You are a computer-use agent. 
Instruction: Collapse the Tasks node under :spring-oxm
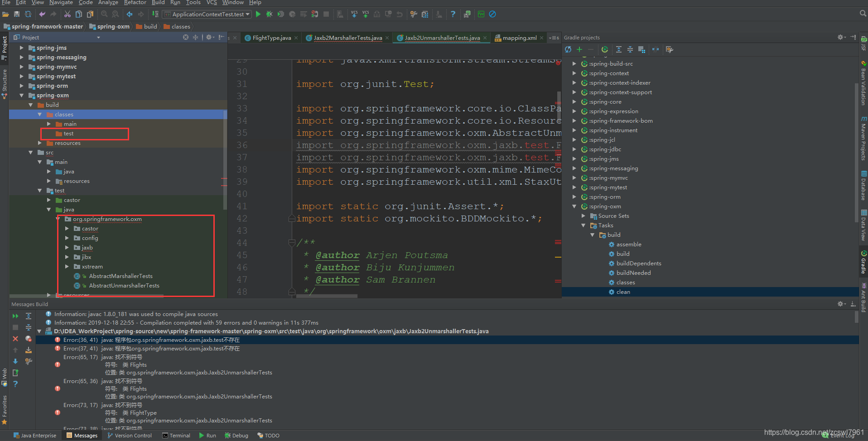[x=583, y=225]
